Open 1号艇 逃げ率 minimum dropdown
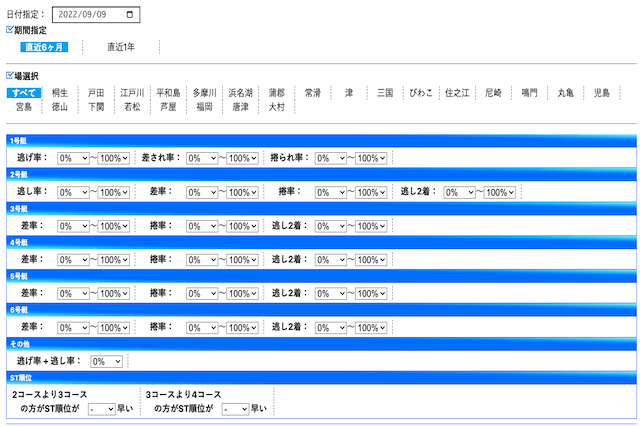 pyautogui.click(x=75, y=158)
